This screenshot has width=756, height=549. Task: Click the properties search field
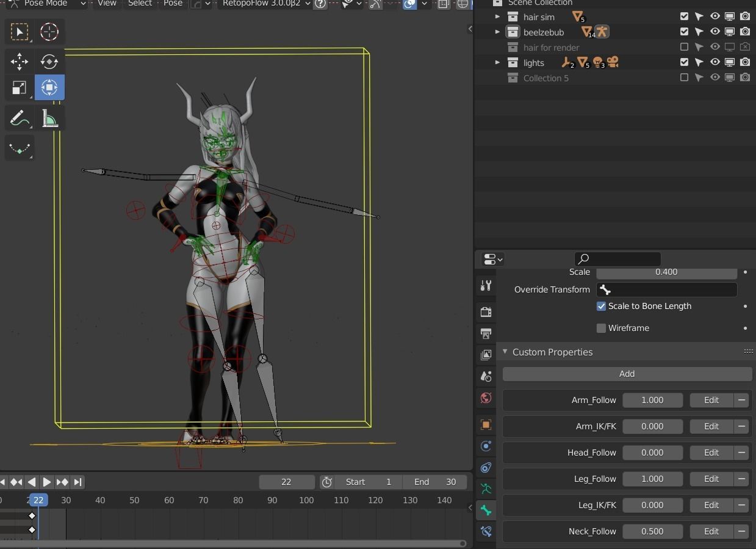pyautogui.click(x=617, y=259)
